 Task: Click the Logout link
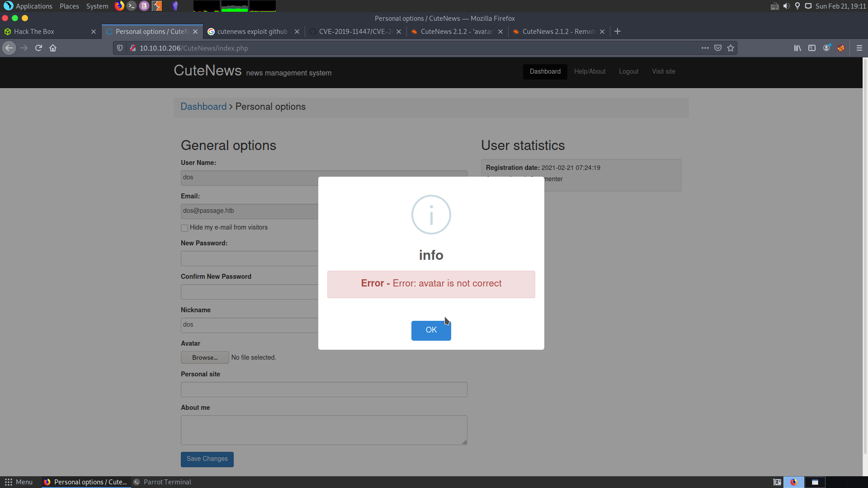[x=628, y=71]
